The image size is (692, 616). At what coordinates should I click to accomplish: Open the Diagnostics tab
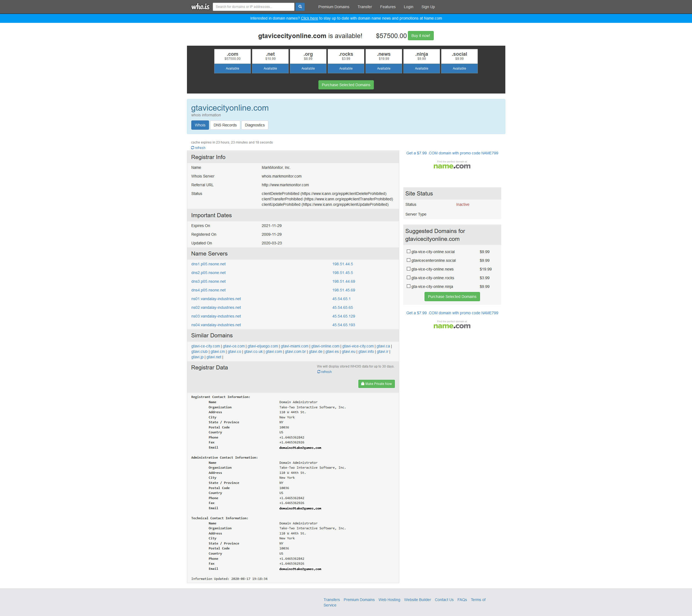(x=254, y=125)
